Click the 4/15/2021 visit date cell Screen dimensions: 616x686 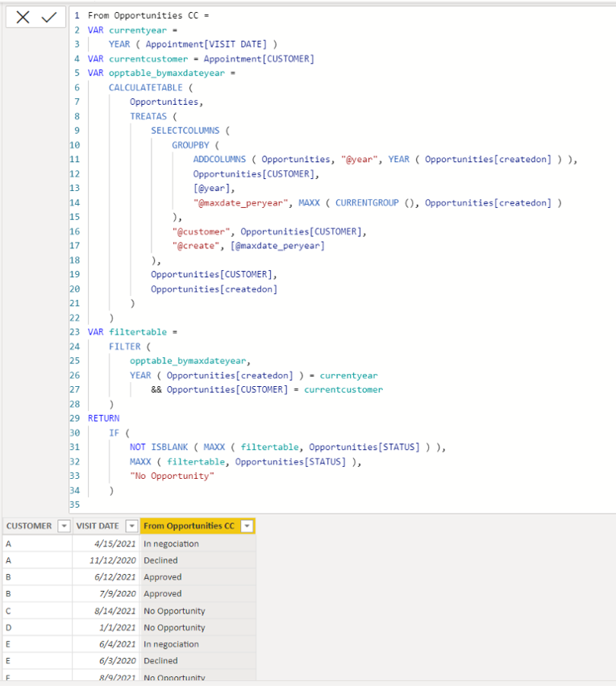coord(105,544)
